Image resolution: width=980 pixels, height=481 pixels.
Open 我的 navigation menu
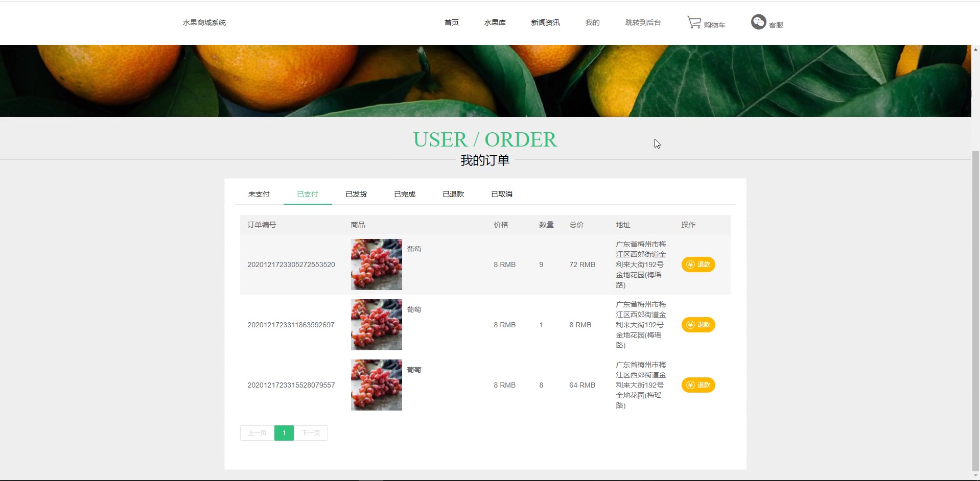[x=592, y=22]
